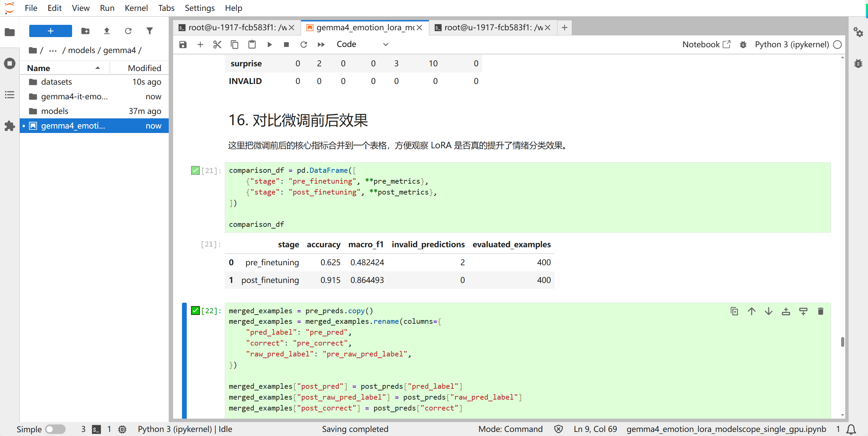Image resolution: width=868 pixels, height=436 pixels.
Task: Open notebook in Notebook interface
Action: 706,45
